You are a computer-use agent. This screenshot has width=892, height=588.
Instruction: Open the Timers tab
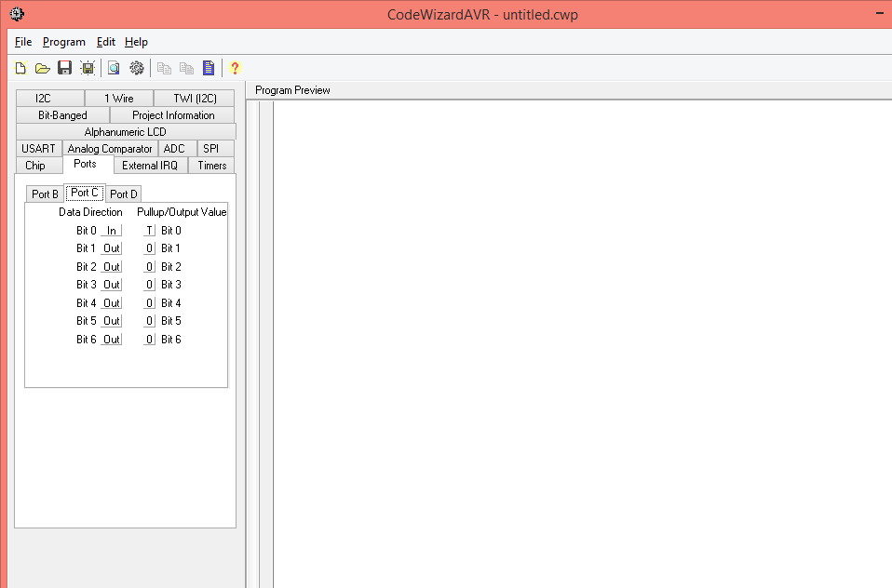[x=211, y=166]
